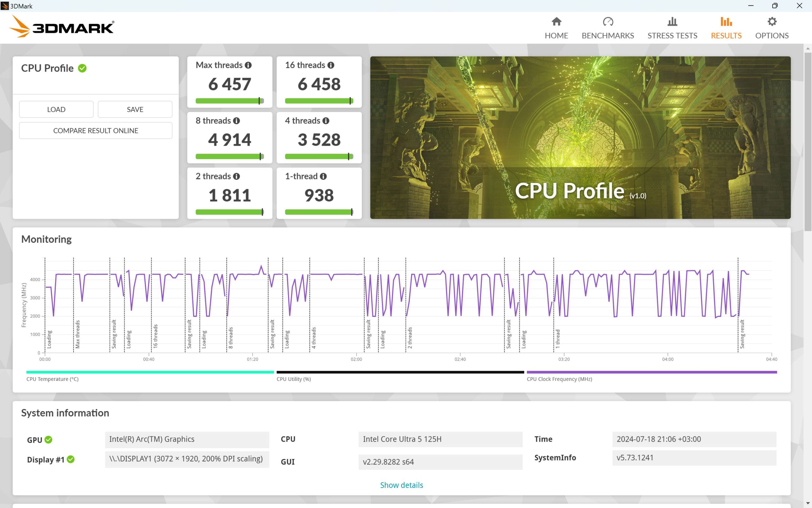Open the Home tab
The height and width of the screenshot is (508, 812).
tap(556, 28)
